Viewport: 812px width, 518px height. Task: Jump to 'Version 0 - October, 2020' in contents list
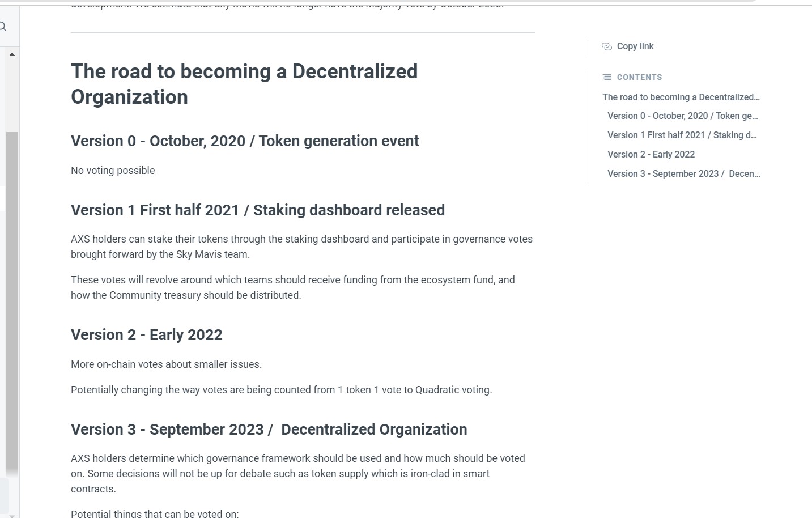(x=682, y=116)
